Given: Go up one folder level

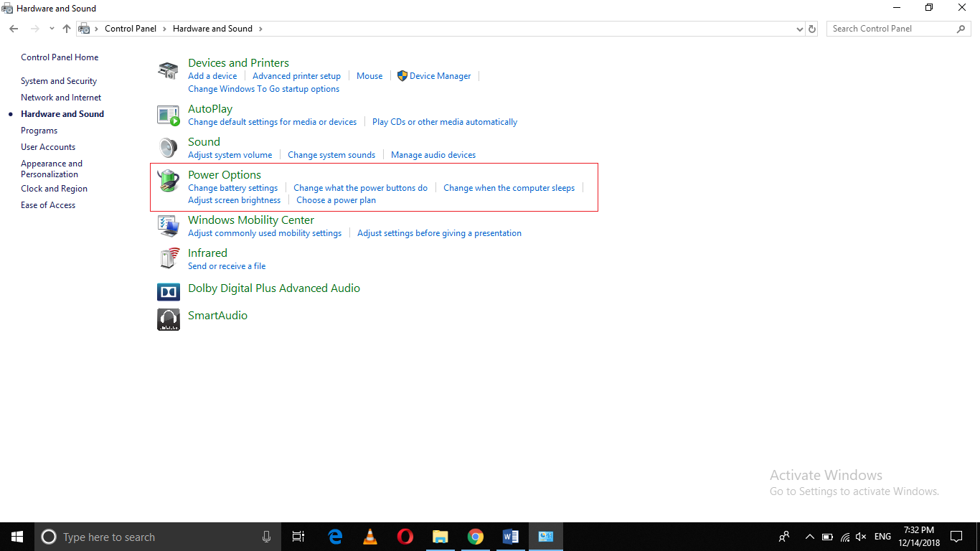Looking at the screenshot, I should [x=67, y=29].
